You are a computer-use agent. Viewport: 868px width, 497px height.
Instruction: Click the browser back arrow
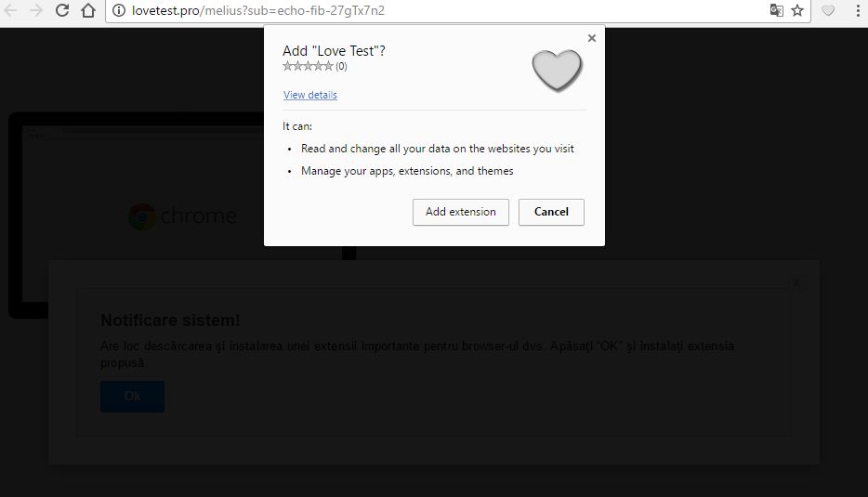[x=10, y=10]
